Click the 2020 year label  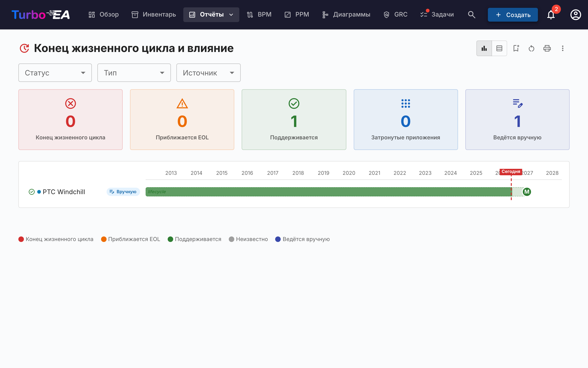[x=349, y=173]
